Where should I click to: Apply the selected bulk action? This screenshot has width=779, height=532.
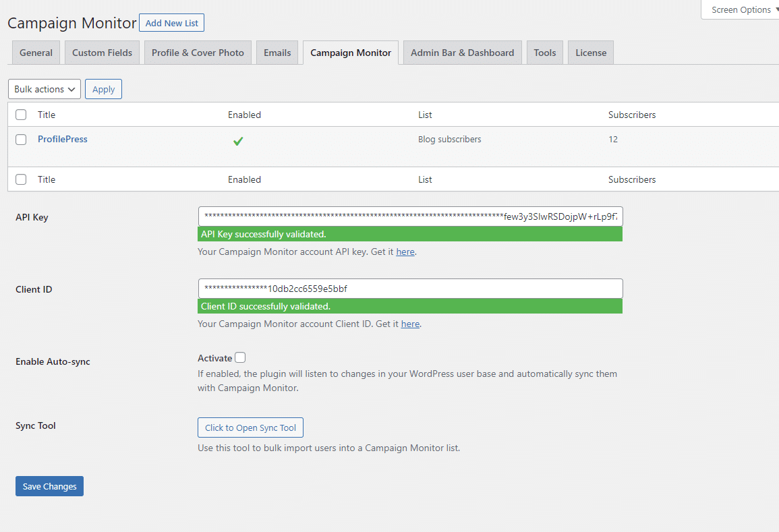pos(103,89)
